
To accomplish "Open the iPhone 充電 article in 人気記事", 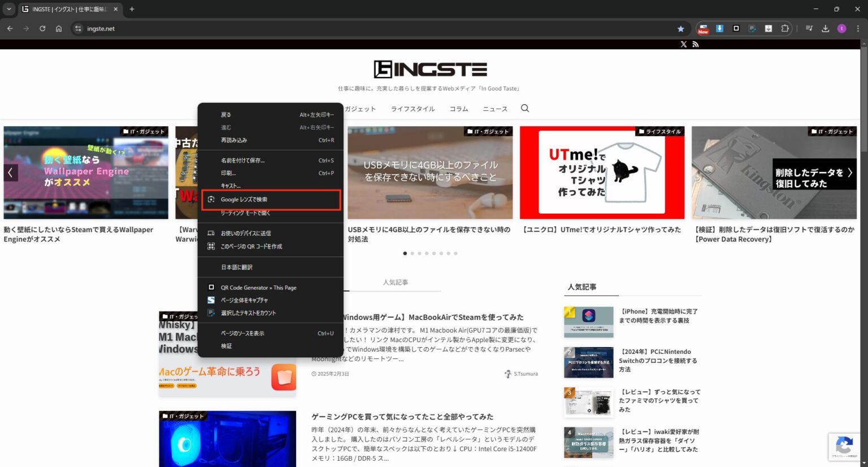I will click(x=659, y=315).
